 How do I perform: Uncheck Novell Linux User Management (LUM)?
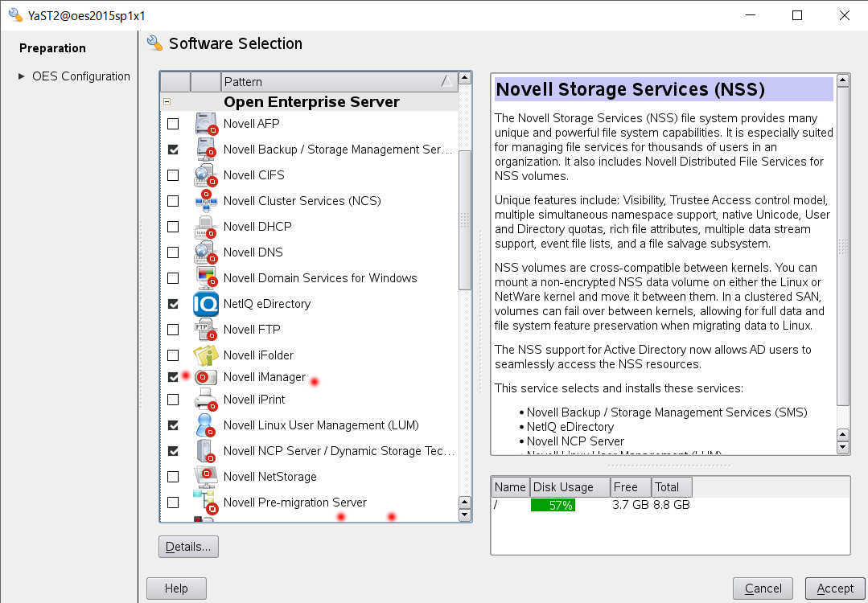(173, 425)
